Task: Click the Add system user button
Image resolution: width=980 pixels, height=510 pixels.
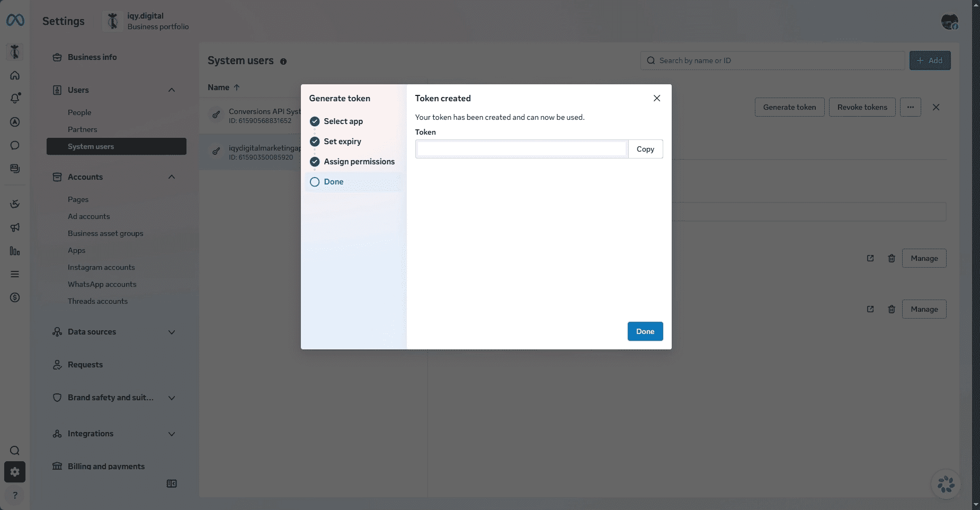Action: (x=930, y=60)
